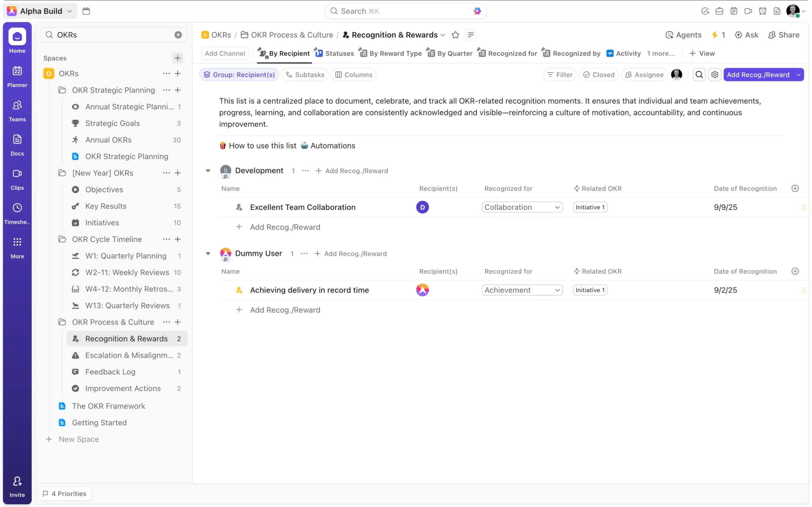Open the Automations link
The image size is (812, 507).
[x=332, y=145]
